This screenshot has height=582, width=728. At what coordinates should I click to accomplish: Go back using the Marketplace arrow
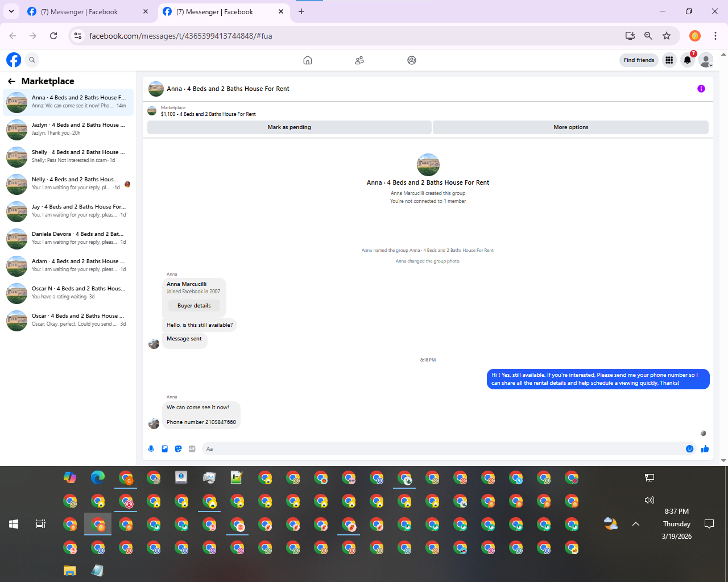(x=11, y=81)
